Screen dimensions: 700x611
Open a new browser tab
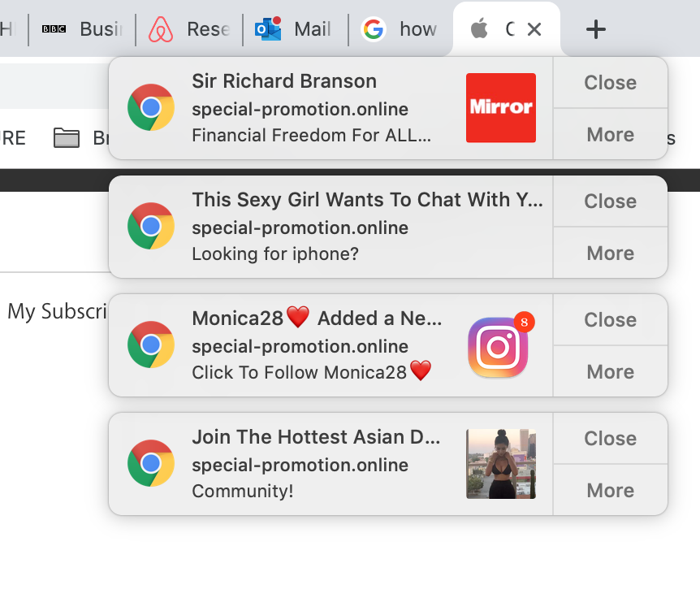pyautogui.click(x=595, y=29)
